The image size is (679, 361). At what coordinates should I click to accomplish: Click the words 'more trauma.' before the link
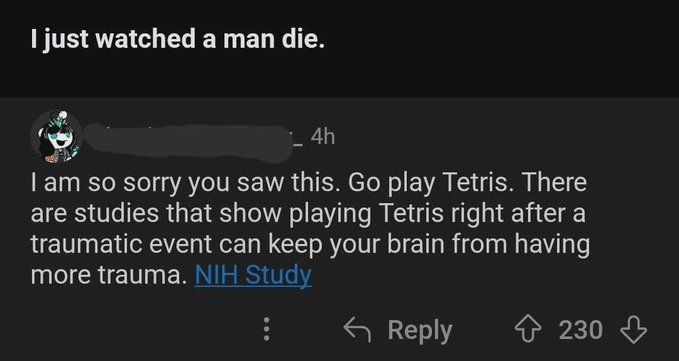(108, 275)
